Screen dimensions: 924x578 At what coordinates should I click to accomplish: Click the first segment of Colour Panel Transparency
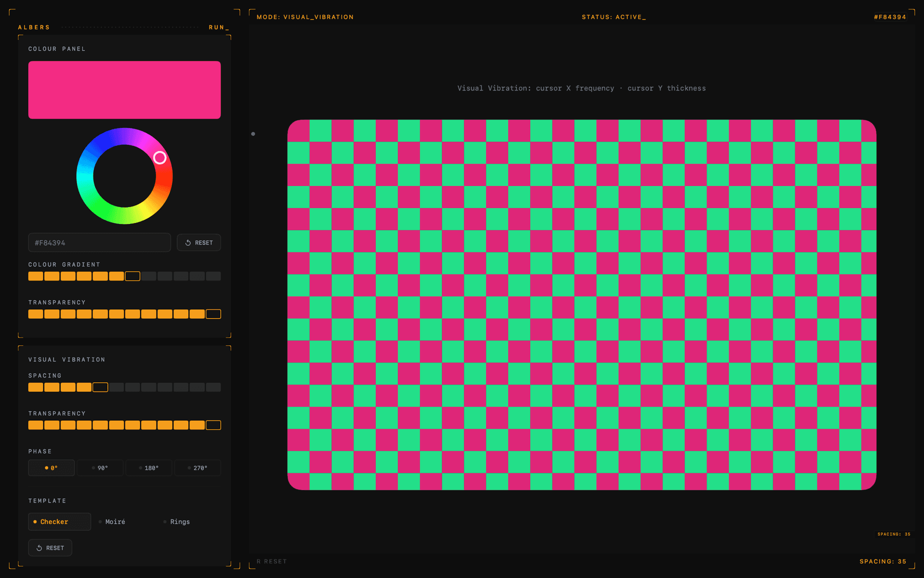coord(35,314)
